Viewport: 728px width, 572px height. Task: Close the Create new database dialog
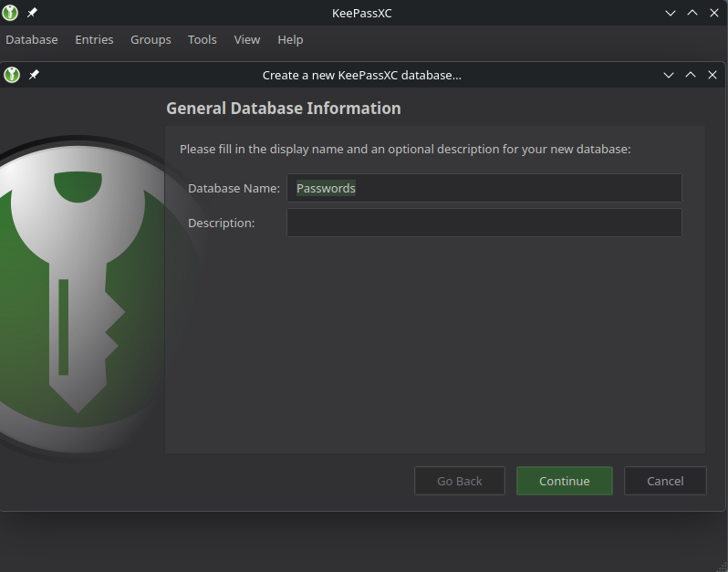point(712,75)
